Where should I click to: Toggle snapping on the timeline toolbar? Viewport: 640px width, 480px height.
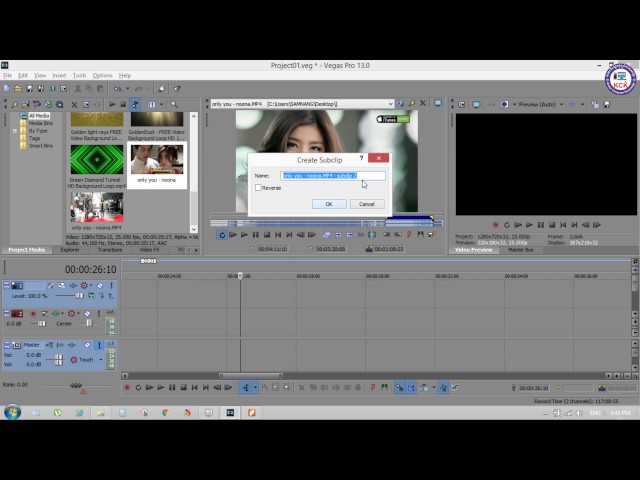[x=399, y=387]
